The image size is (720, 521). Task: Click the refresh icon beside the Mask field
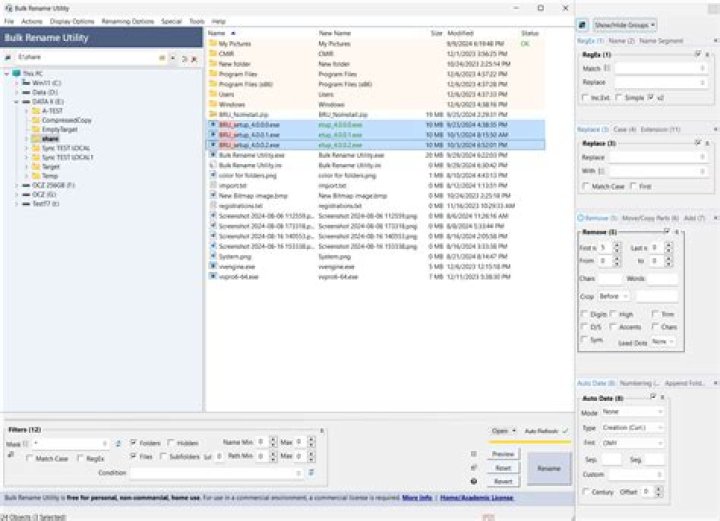pos(118,443)
